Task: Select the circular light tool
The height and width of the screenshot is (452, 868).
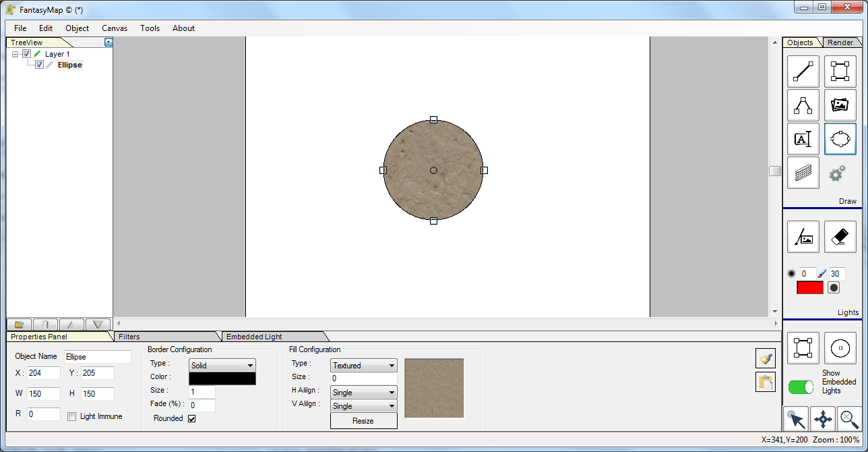Action: pos(840,348)
